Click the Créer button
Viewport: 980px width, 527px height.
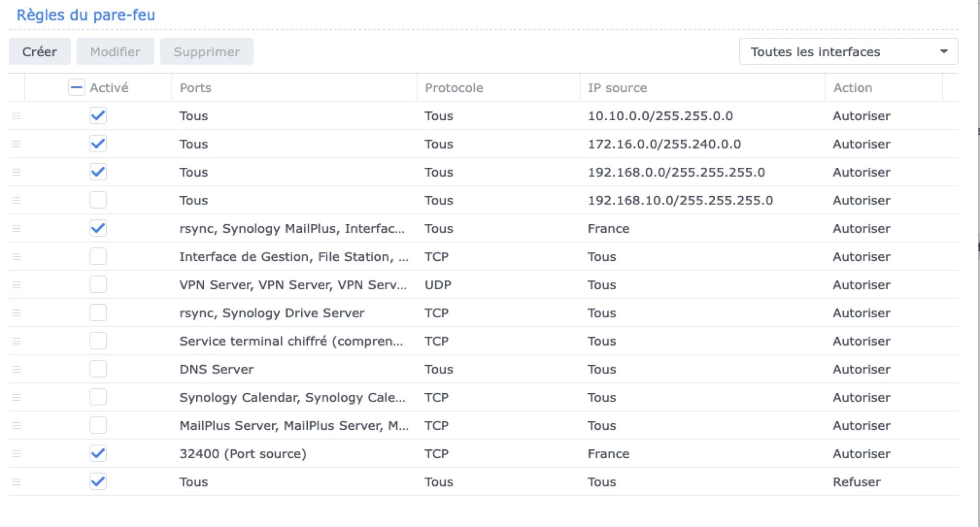click(40, 52)
